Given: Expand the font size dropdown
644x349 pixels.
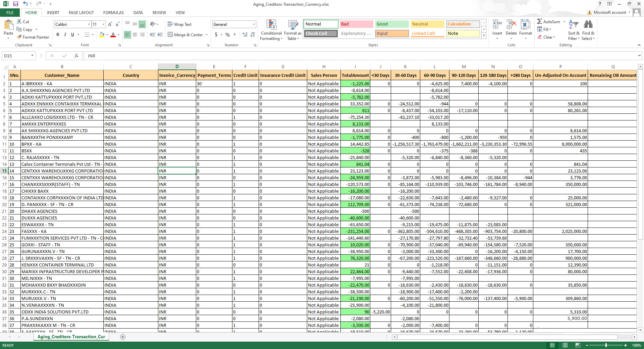Looking at the screenshot, I should point(103,24).
